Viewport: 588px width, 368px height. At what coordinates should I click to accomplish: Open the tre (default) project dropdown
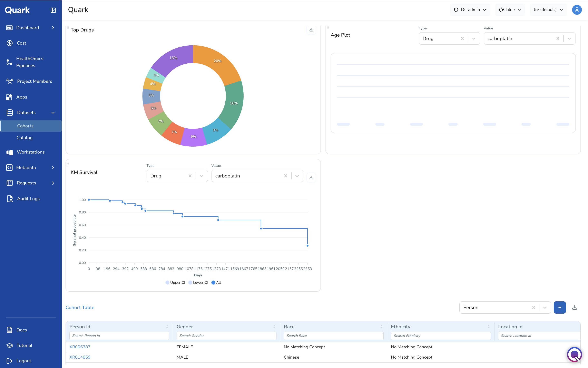pos(548,10)
